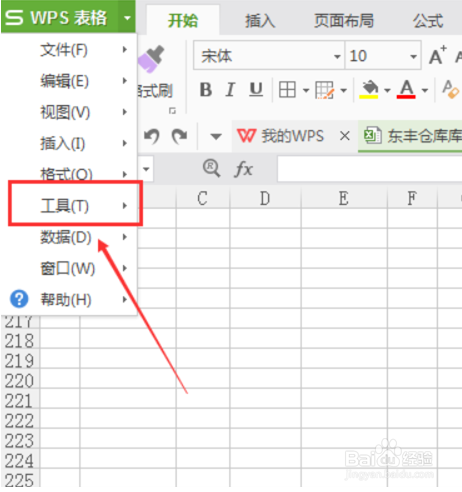Open the 文件(F) menu
Viewport: 462px width, 492px height.
point(69,50)
